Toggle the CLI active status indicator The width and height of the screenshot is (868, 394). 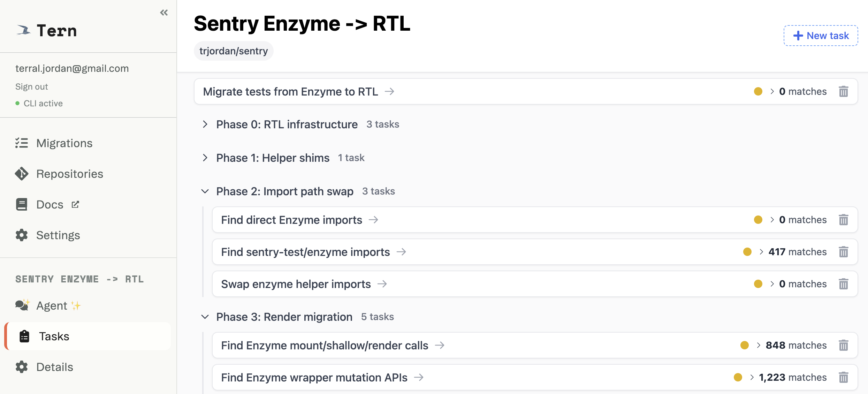click(18, 103)
